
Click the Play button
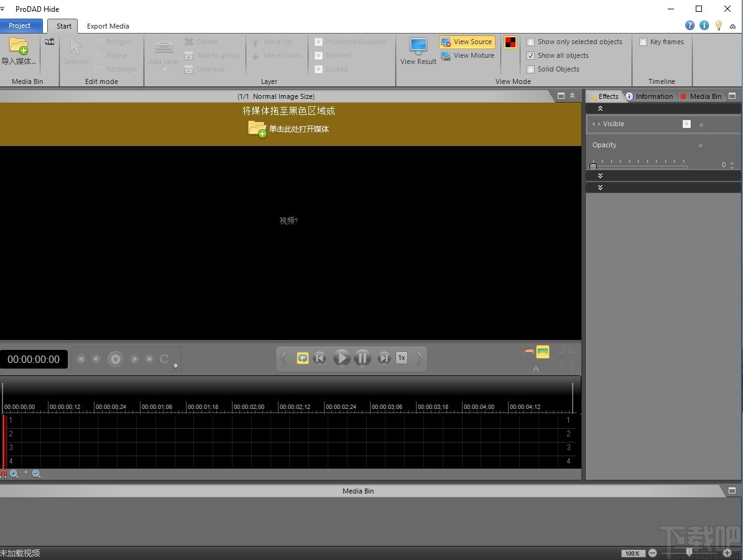coord(341,358)
